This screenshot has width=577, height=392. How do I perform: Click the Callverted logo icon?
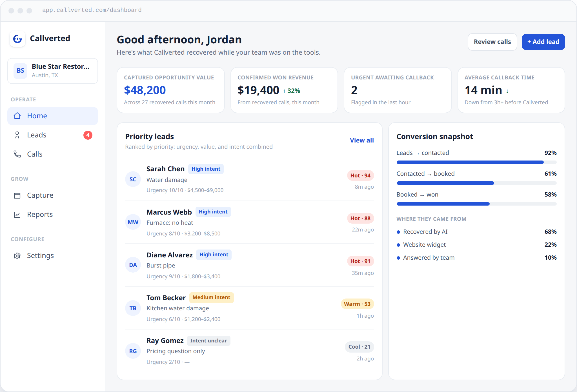(x=17, y=39)
